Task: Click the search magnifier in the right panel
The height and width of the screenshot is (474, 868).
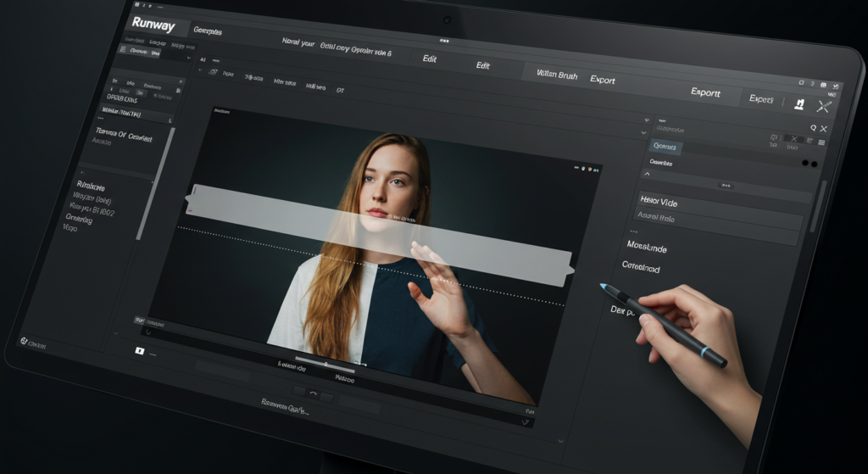Action: coord(813,128)
